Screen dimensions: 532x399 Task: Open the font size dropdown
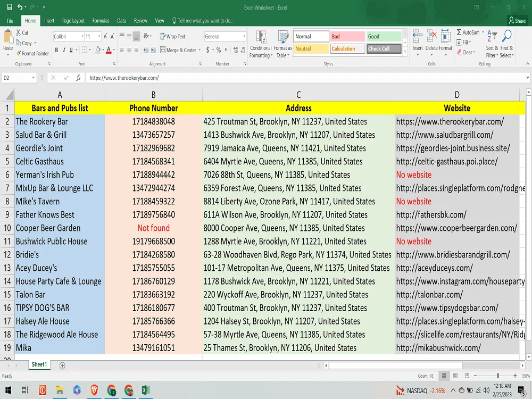(99, 36)
